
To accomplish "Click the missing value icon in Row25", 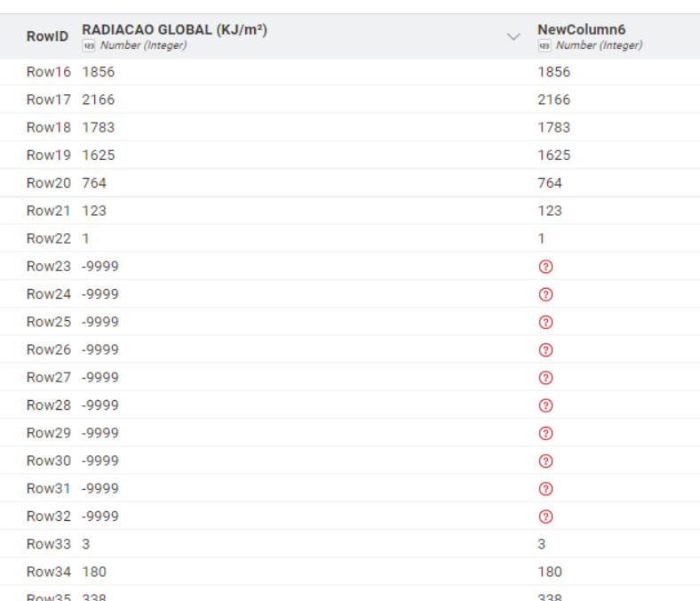I will 546,322.
